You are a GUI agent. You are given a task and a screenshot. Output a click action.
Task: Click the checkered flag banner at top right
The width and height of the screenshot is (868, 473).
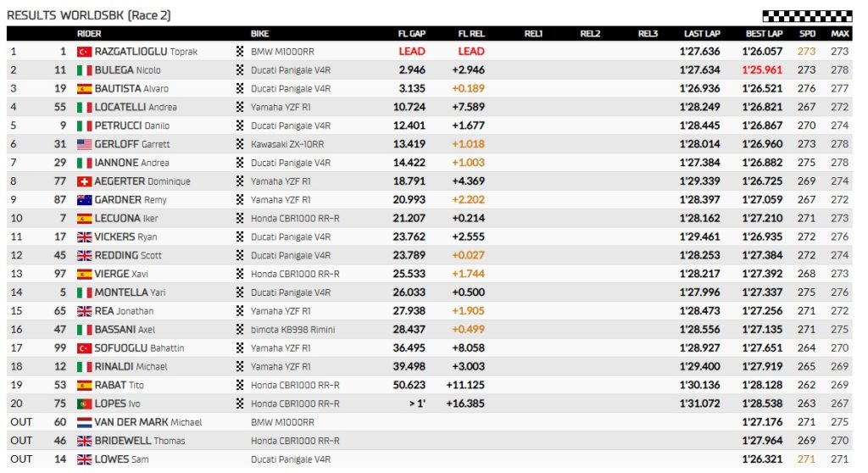pyautogui.click(x=807, y=15)
